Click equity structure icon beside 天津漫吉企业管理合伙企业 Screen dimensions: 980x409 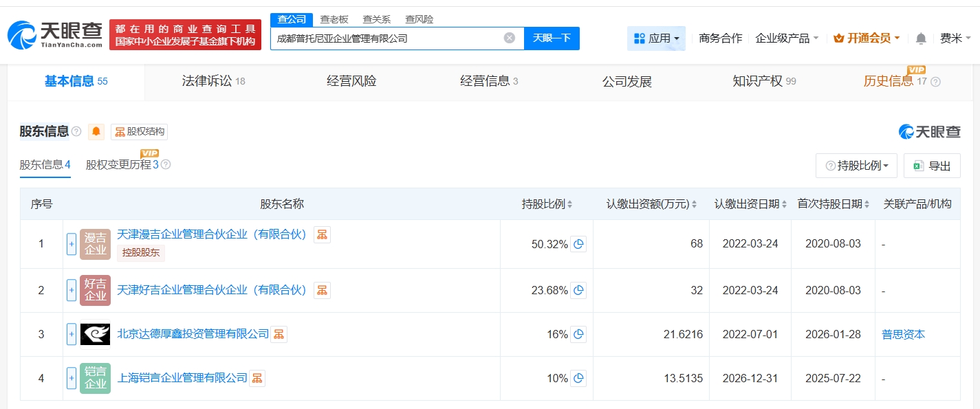tap(322, 234)
